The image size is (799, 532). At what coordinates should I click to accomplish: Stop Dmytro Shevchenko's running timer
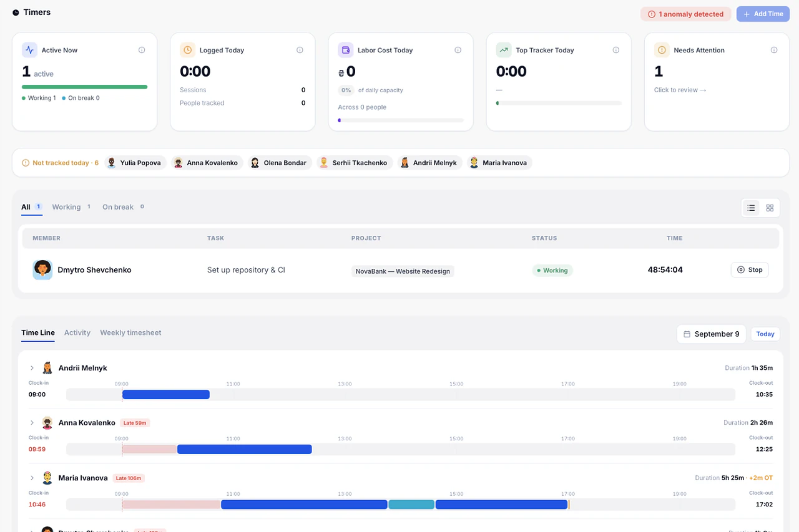[x=750, y=270]
